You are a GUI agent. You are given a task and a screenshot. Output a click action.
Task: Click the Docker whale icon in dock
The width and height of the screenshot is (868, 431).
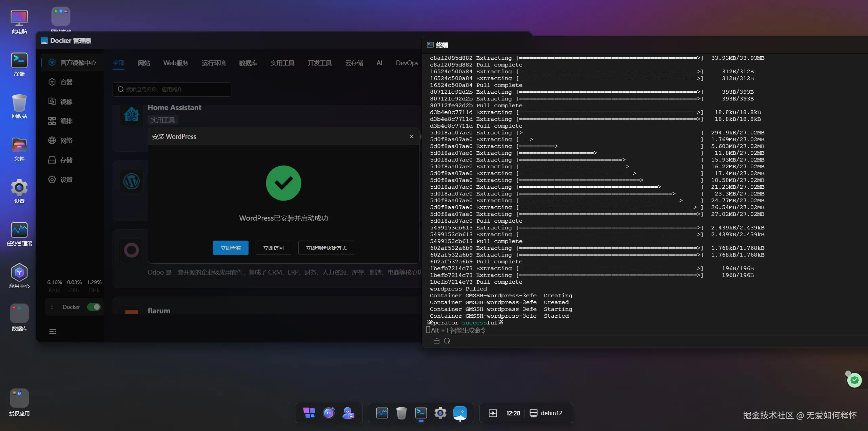pyautogui.click(x=460, y=413)
